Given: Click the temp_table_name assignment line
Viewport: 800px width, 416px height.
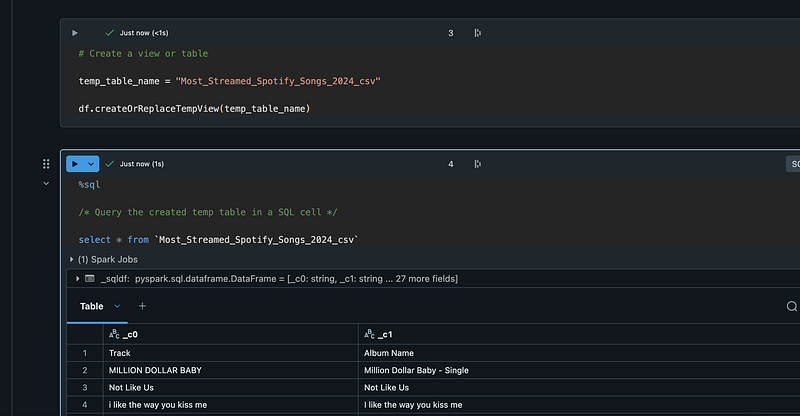Looking at the screenshot, I should tap(230, 81).
